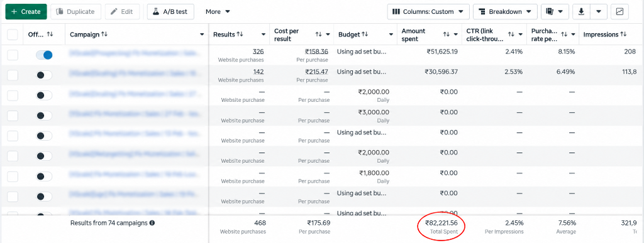Select checkbox of ₹1,800.00 daily budget campaign
This screenshot has width=644, height=243.
pyautogui.click(x=13, y=176)
